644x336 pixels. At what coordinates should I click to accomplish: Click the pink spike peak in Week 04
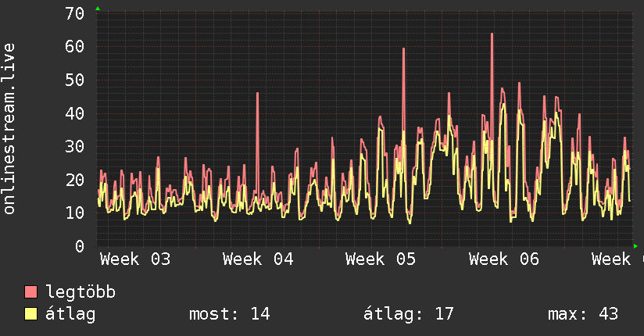(x=257, y=94)
